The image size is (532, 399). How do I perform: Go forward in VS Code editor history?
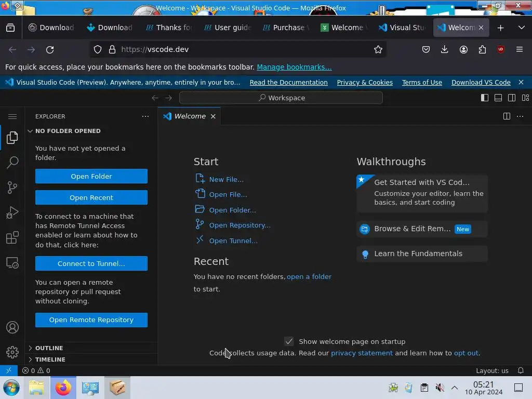click(169, 98)
